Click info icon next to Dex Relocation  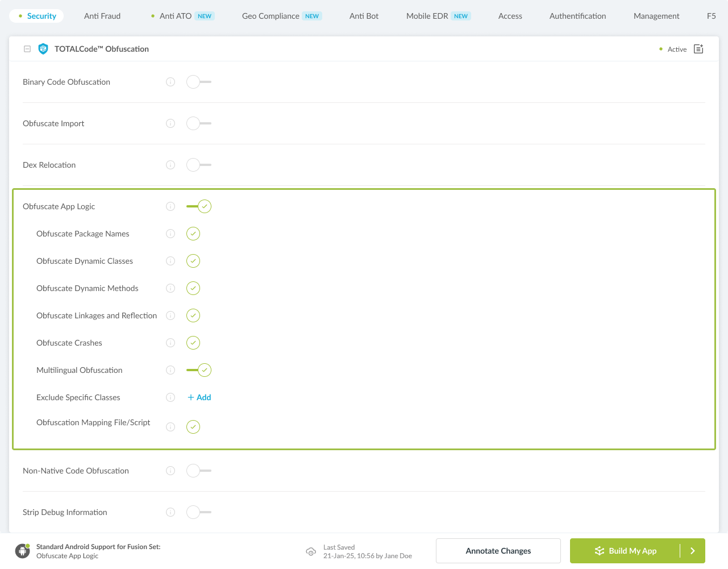tap(170, 165)
